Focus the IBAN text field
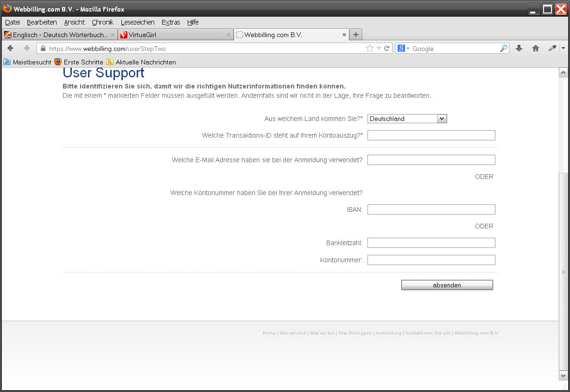 (x=431, y=209)
